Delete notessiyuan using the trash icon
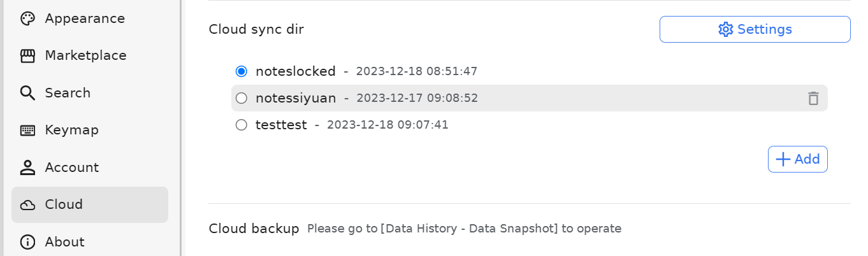 pos(813,98)
